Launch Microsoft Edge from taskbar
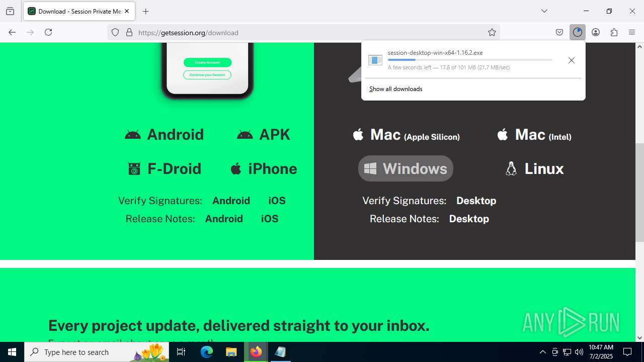 click(207, 352)
